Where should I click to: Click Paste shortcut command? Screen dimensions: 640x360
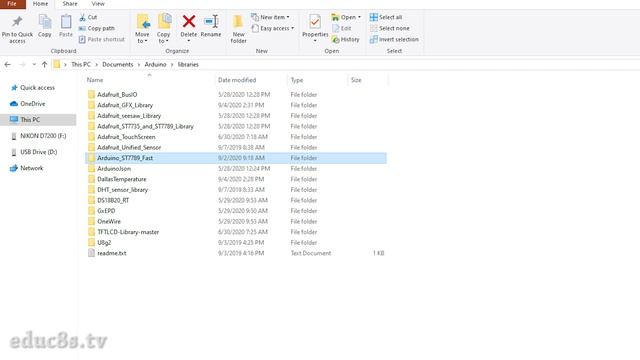click(x=102, y=40)
